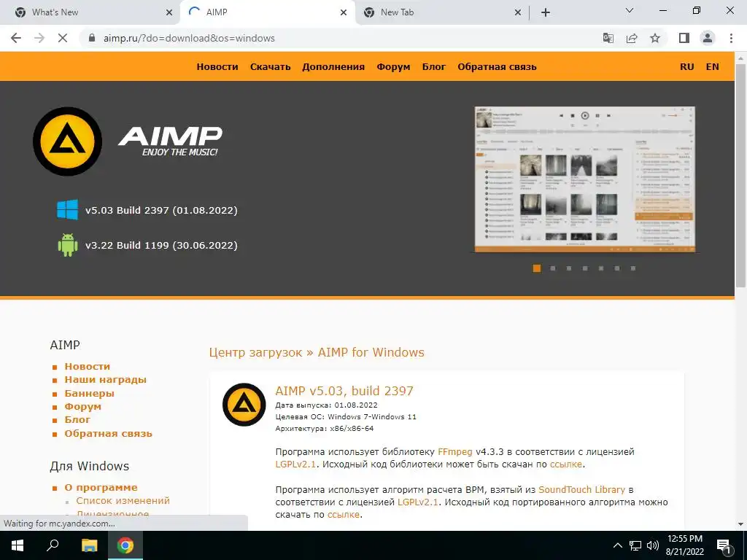Open Скачать in top navigation

(x=270, y=66)
